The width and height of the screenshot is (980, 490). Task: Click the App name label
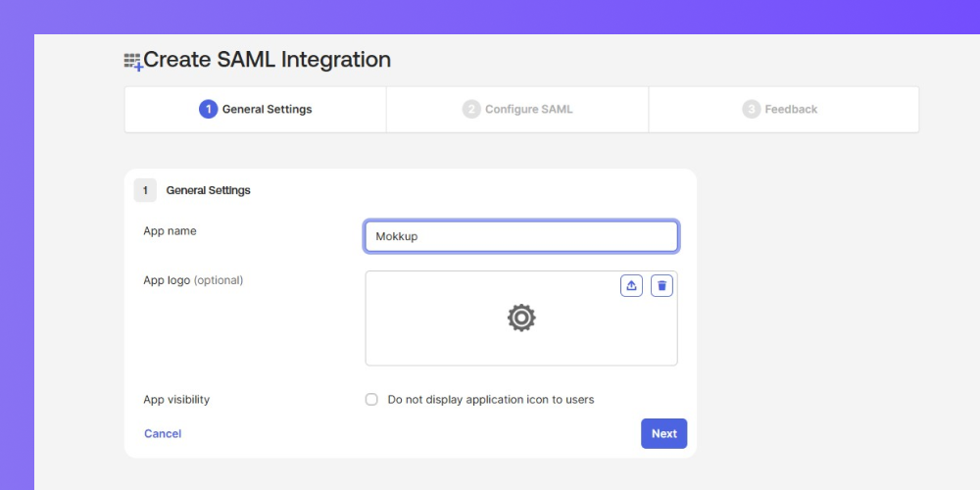pyautogui.click(x=170, y=230)
